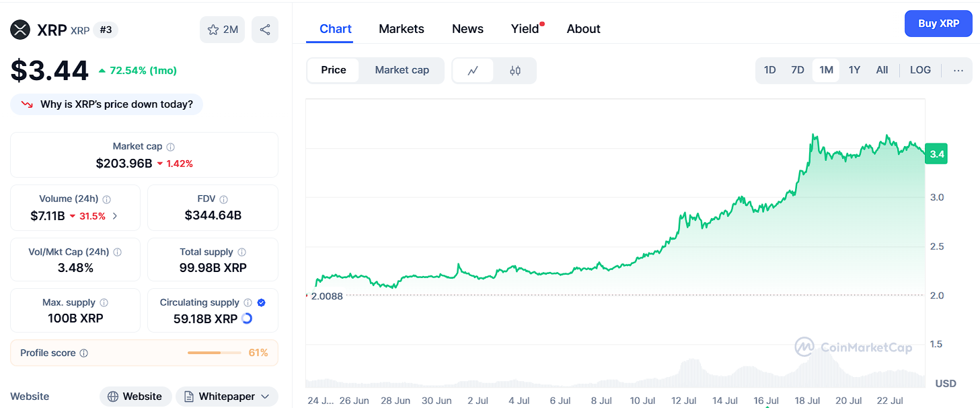Switch to the line chart icon
The image size is (980, 408).
coord(473,71)
